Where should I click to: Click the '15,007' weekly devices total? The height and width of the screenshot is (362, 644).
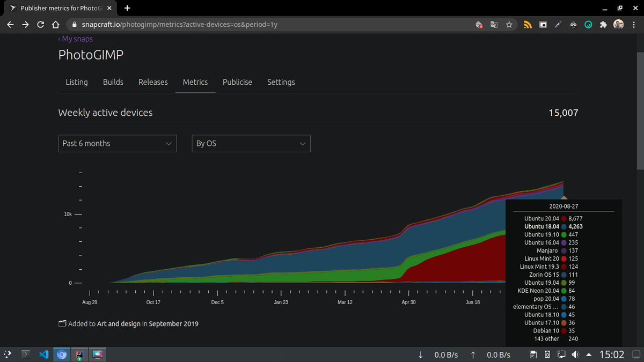pos(563,113)
